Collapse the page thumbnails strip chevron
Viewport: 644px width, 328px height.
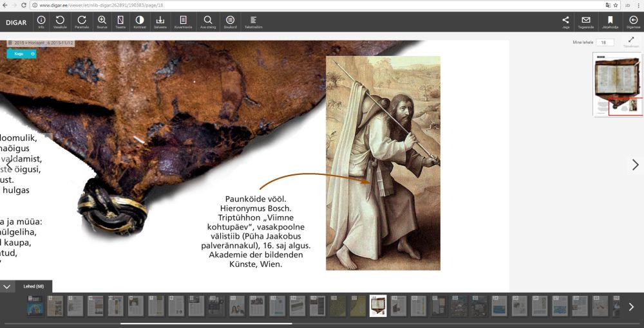click(7, 286)
